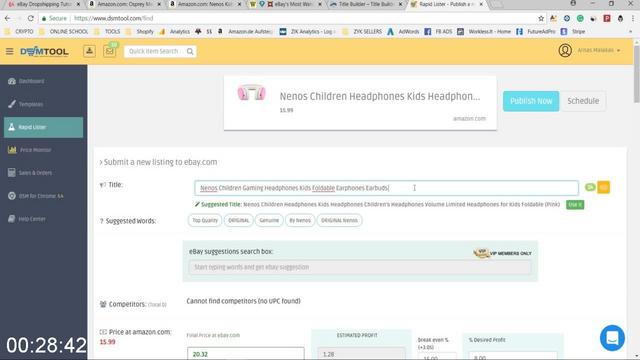Add the By Nenos suggested word
The image size is (640, 360).
(x=300, y=220)
